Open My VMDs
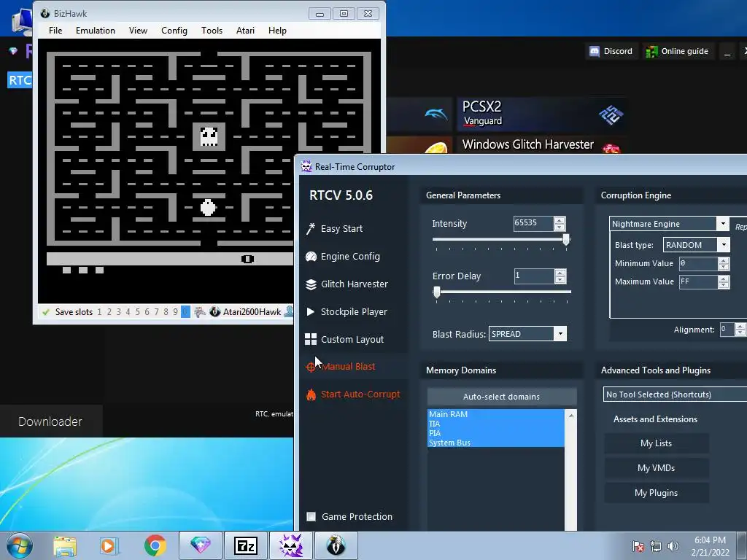 coord(656,468)
